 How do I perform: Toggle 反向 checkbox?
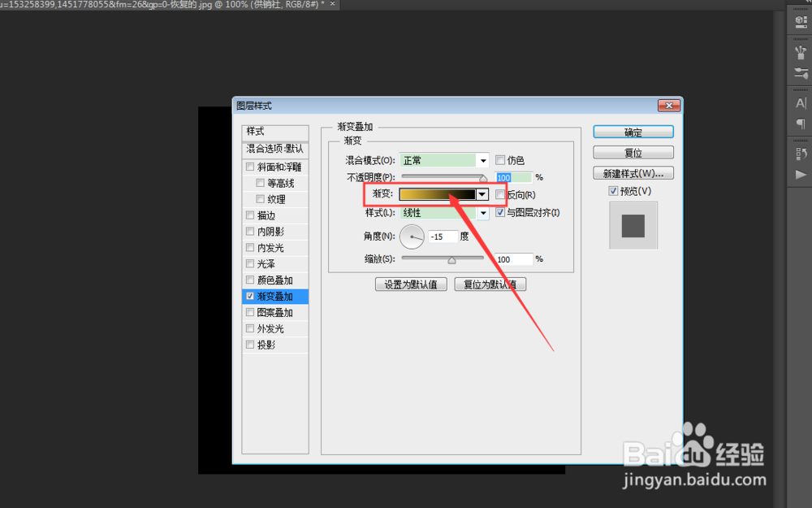coord(499,194)
